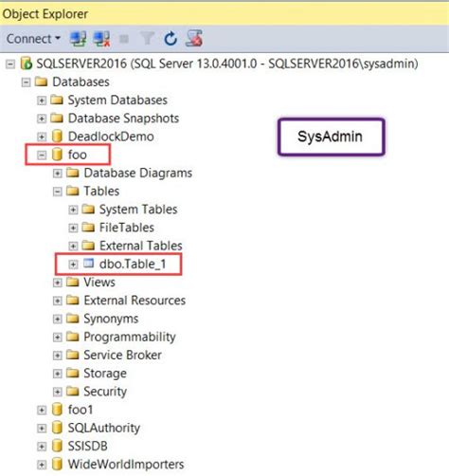The width and height of the screenshot is (449, 476).
Task: Click the System Databases folder icon
Action: [x=57, y=100]
